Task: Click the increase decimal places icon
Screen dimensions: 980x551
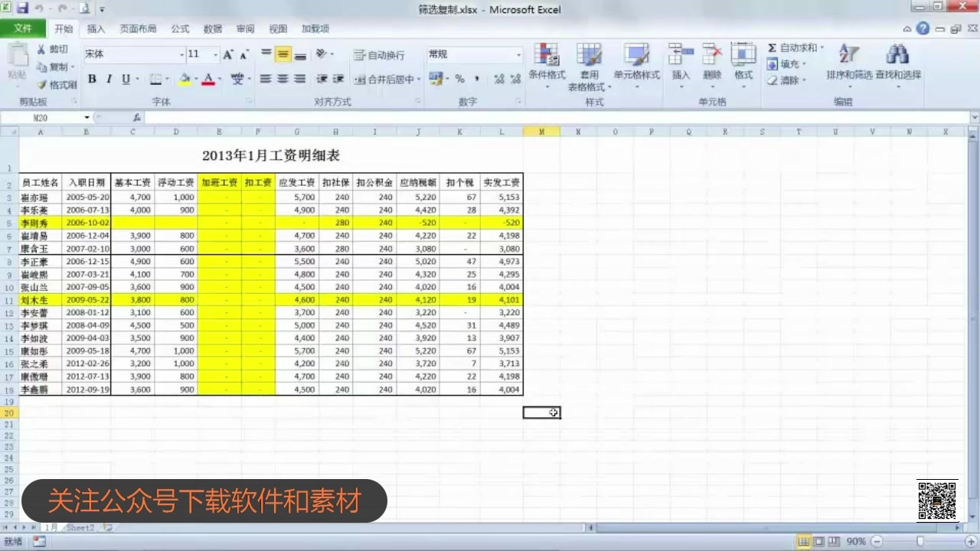Action: [x=499, y=79]
